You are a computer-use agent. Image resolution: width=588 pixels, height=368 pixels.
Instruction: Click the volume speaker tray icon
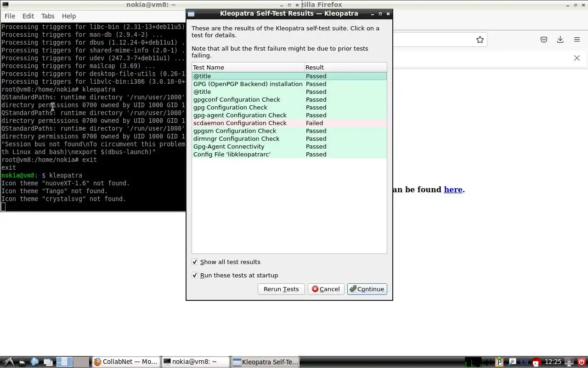point(488,362)
